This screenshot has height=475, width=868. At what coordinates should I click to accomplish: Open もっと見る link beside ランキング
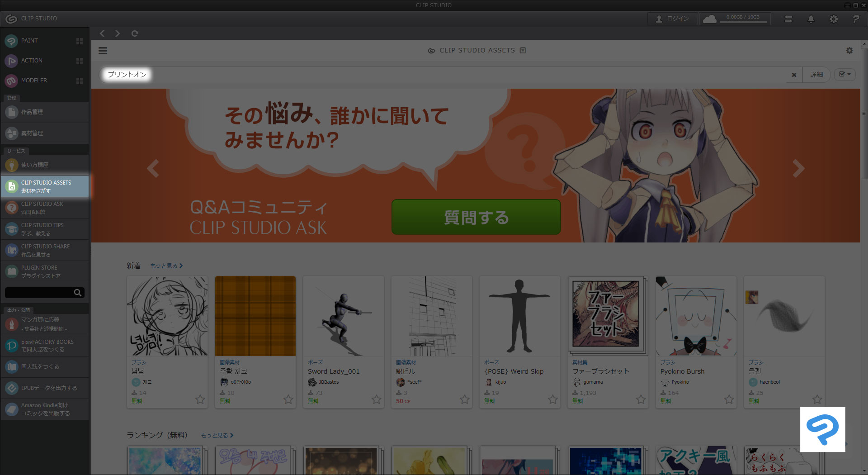point(217,436)
